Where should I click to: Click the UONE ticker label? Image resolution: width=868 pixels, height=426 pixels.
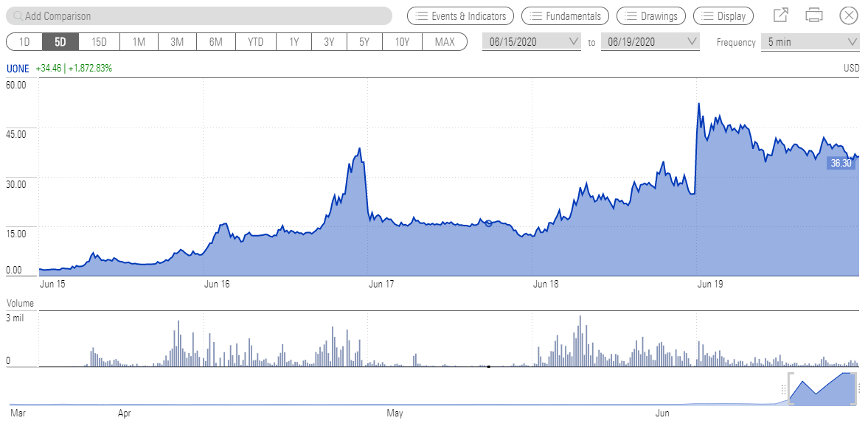pos(18,69)
